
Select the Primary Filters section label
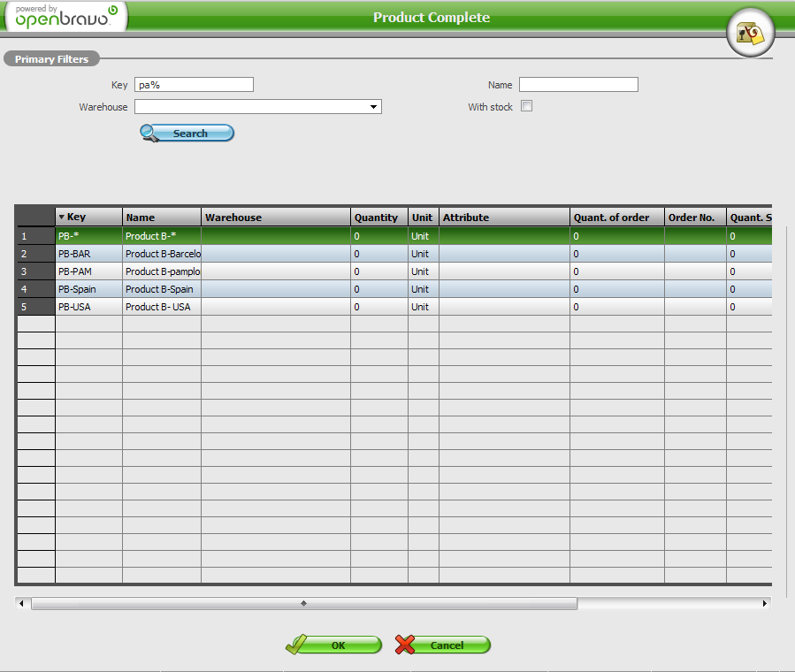point(51,58)
